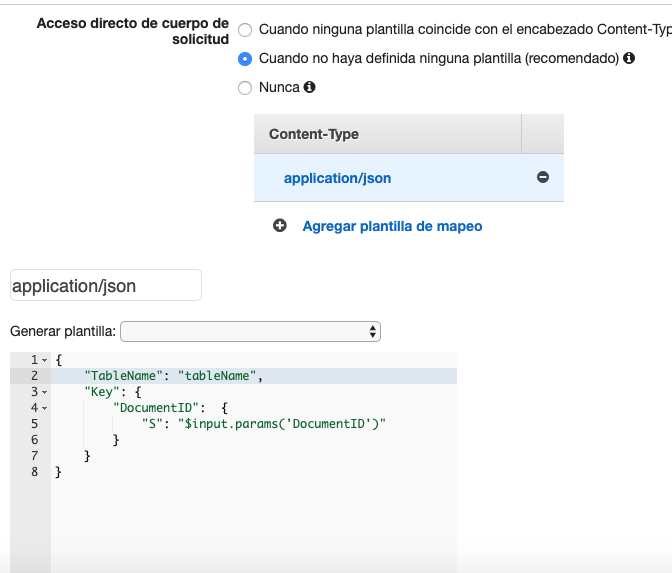Open the application/json mapping template link
This screenshot has height=573, width=672.
(x=337, y=178)
